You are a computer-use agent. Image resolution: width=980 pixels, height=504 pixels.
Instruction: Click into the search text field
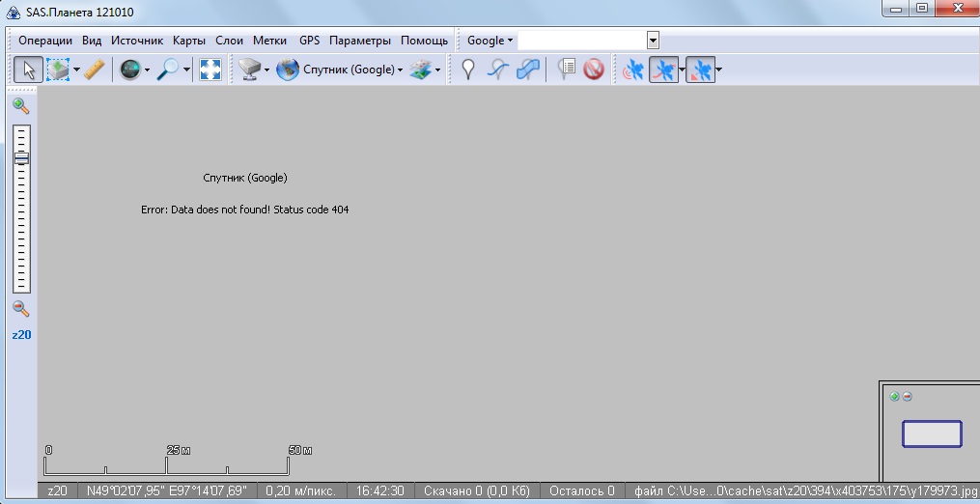coord(582,41)
